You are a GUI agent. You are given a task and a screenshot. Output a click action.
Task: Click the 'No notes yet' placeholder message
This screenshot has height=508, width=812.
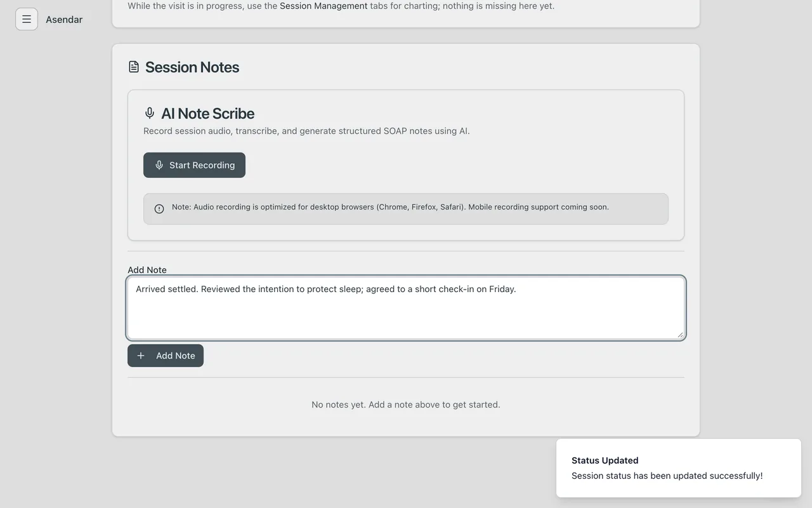click(x=406, y=404)
